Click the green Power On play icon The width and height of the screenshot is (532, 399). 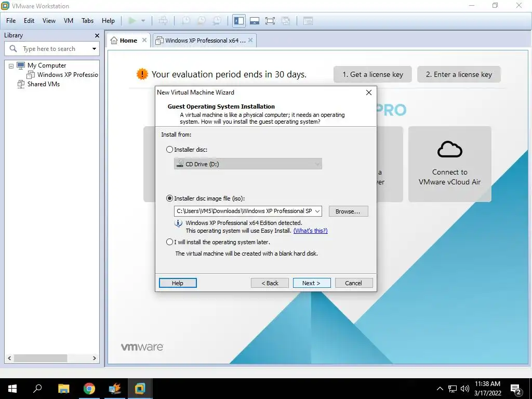point(132,21)
